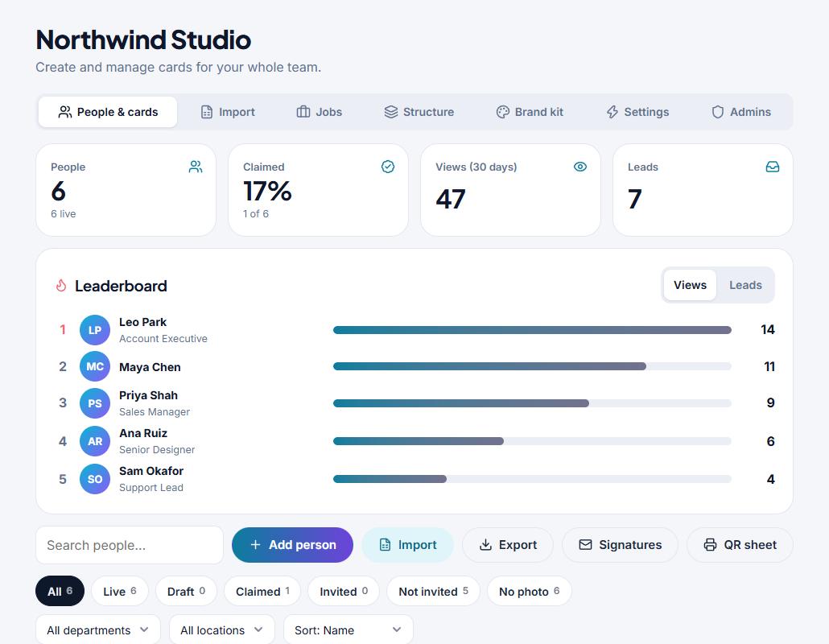829x644 pixels.
Task: Filter people with No photo
Action: [530, 591]
